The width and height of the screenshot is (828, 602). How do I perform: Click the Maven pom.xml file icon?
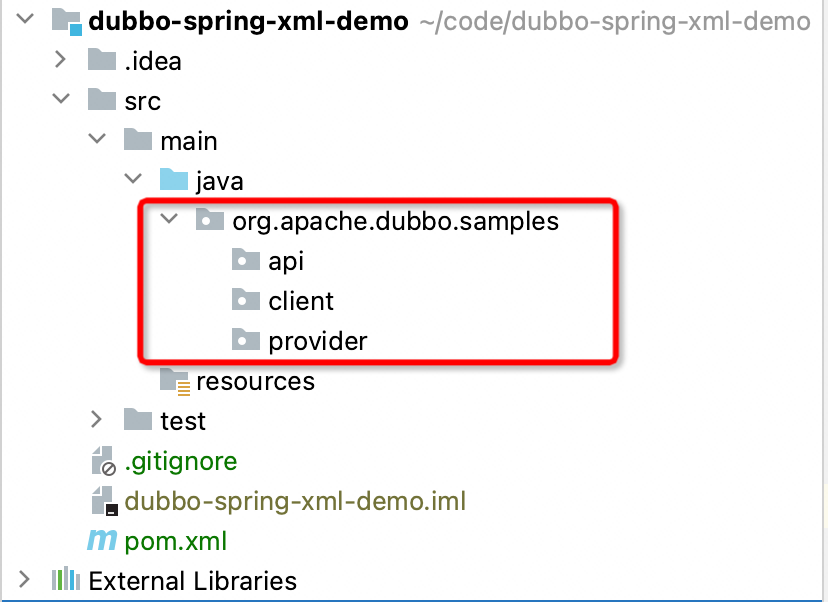point(102,541)
